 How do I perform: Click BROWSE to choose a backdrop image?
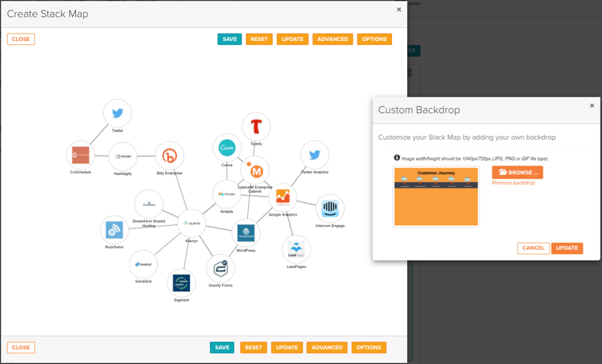[517, 173]
